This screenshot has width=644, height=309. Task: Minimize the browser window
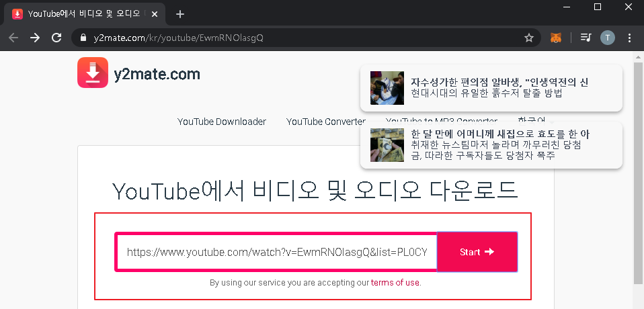tap(567, 7)
